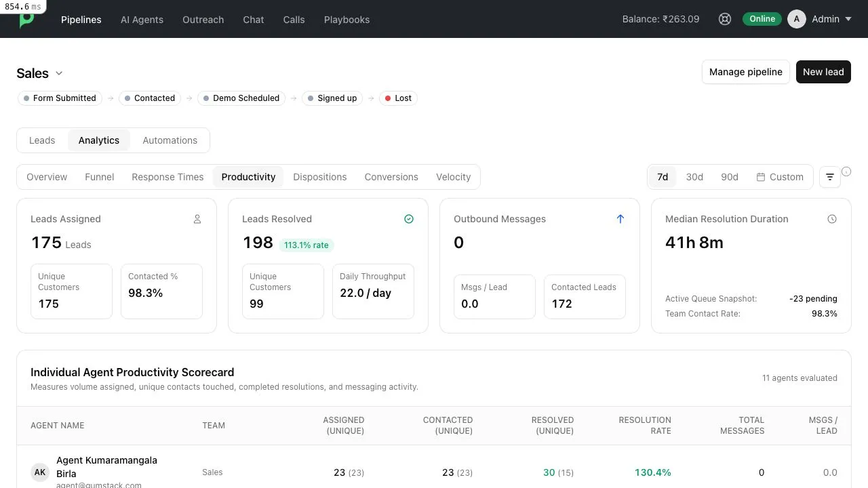Click the RESOLUTION RATE column header

(x=645, y=426)
